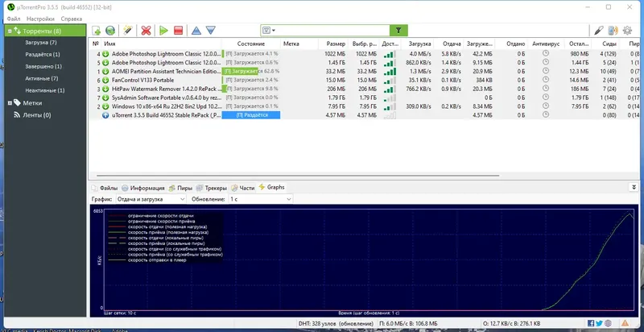644x332 pixels.
Task: Click SysAdmin Software Portable torrent name
Action: [x=167, y=98]
